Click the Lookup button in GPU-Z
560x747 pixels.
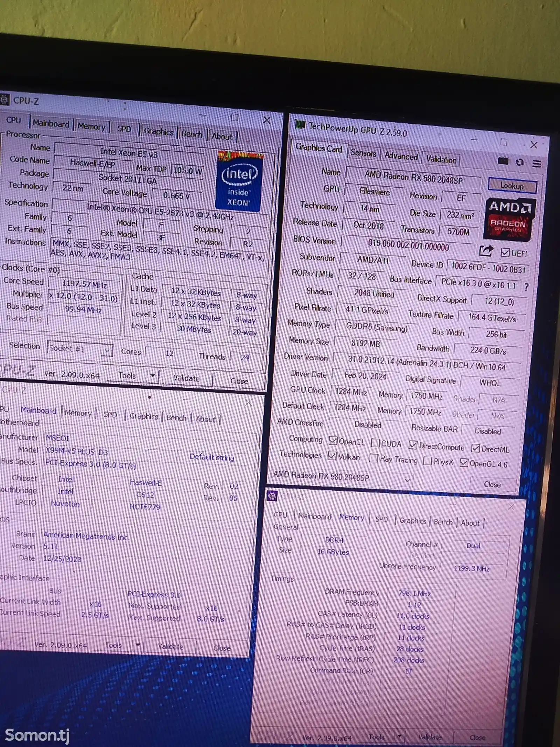(x=512, y=186)
